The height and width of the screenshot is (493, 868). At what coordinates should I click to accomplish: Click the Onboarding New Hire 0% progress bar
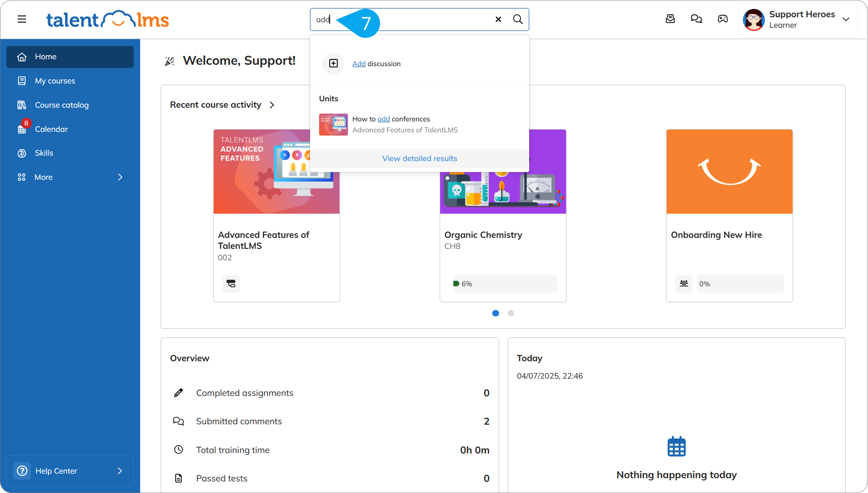tap(740, 284)
